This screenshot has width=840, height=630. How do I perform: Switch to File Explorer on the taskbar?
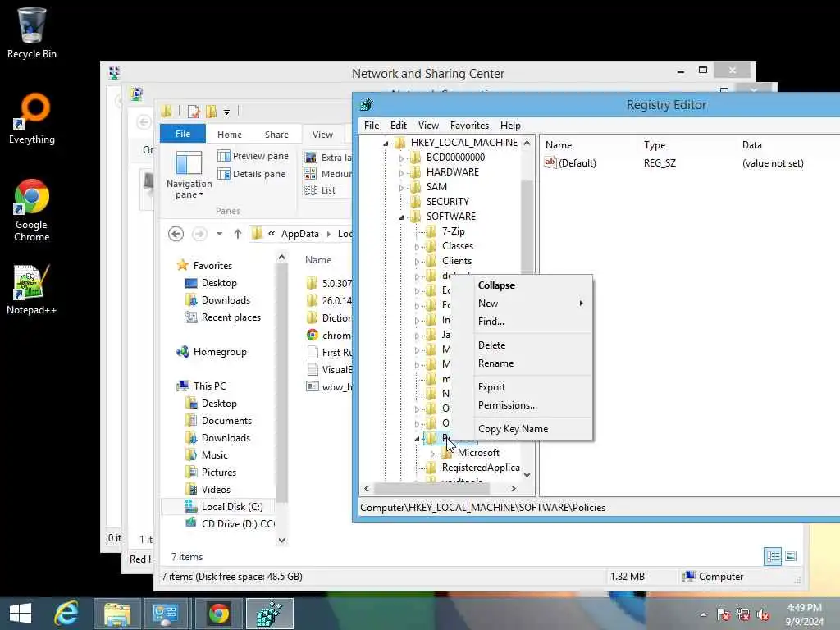click(x=117, y=614)
